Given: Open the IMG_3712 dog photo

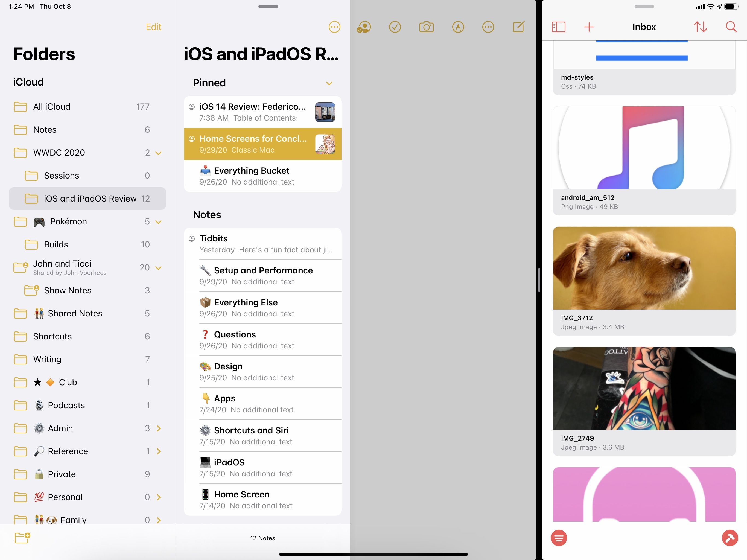Looking at the screenshot, I should [x=644, y=268].
